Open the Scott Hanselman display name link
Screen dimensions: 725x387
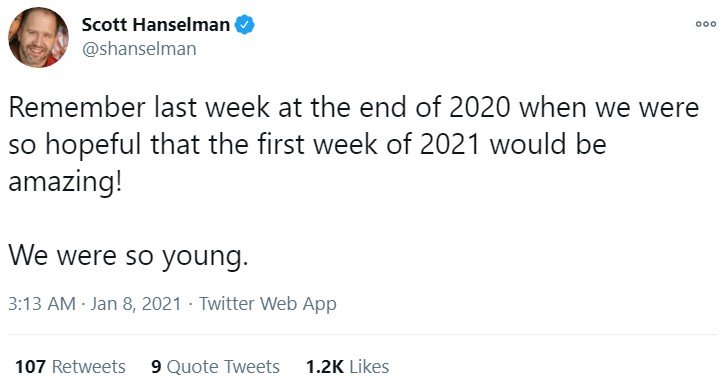point(155,25)
